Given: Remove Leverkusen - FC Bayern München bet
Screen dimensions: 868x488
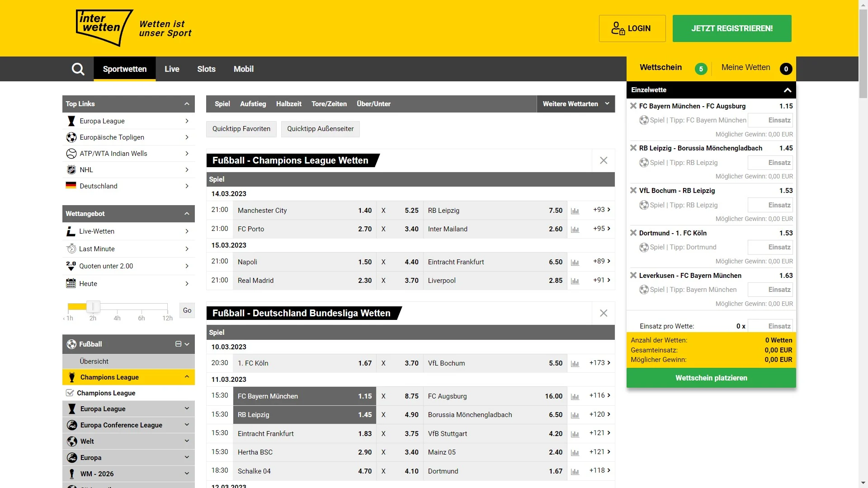Looking at the screenshot, I should (x=633, y=275).
